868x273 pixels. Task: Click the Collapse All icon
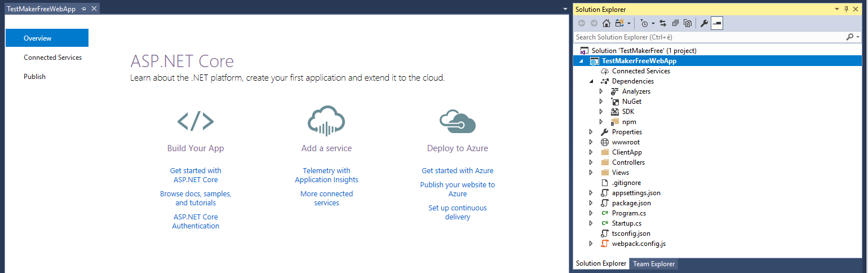pyautogui.click(x=675, y=23)
